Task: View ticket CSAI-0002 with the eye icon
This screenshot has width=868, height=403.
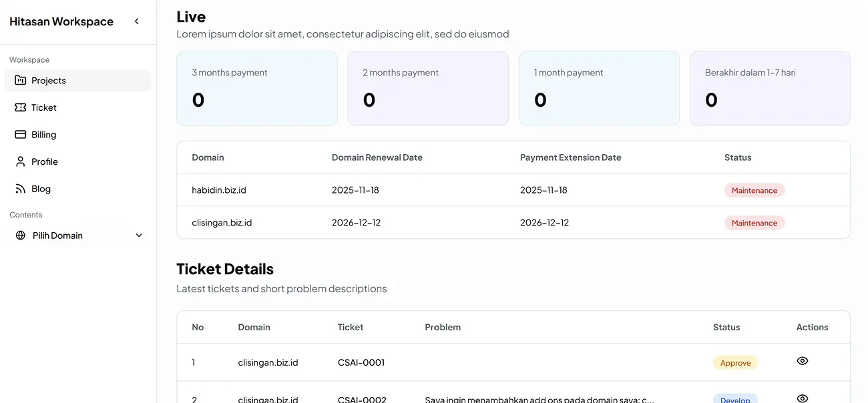Action: (x=803, y=398)
